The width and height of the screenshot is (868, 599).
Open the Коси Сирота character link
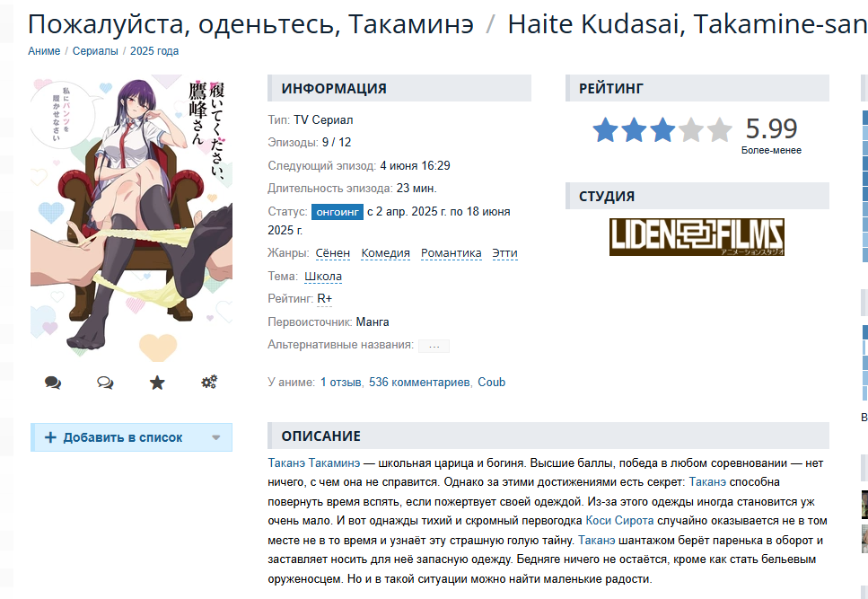pos(619,520)
